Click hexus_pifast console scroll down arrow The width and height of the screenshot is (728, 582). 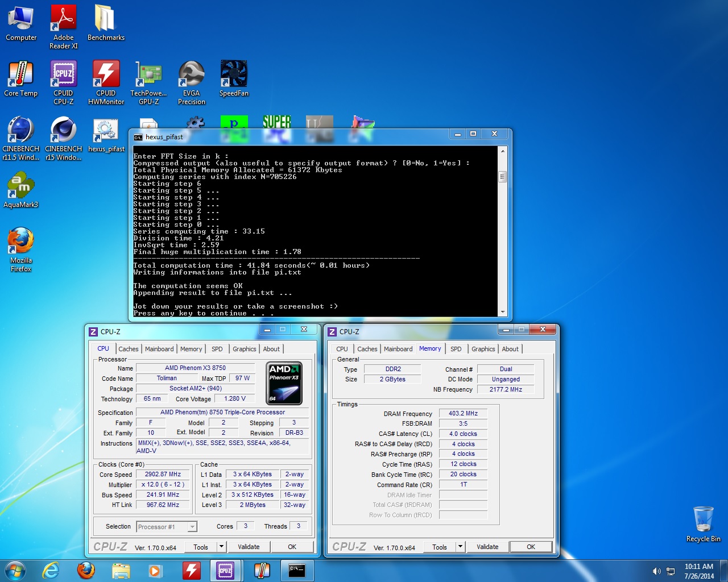coord(502,312)
